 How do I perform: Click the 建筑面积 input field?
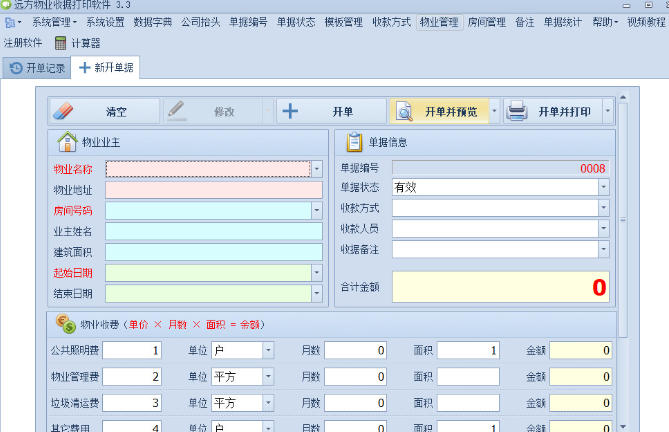click(x=214, y=252)
